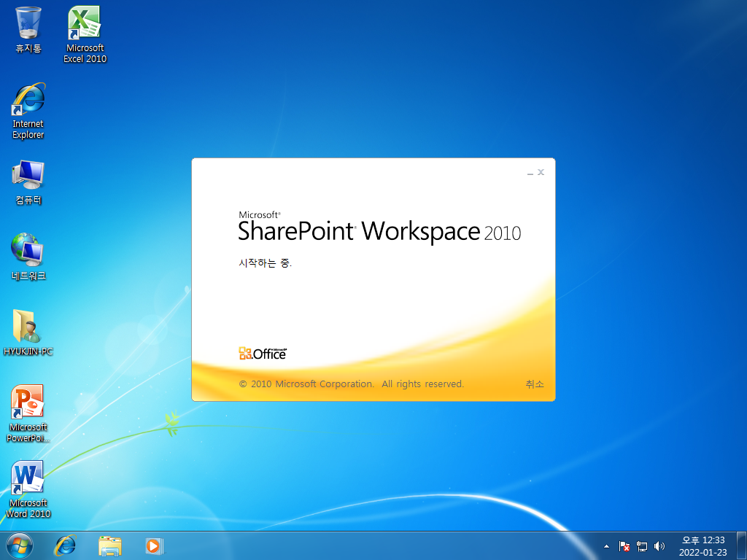
Task: Show hidden system tray icons
Action: coord(606,546)
